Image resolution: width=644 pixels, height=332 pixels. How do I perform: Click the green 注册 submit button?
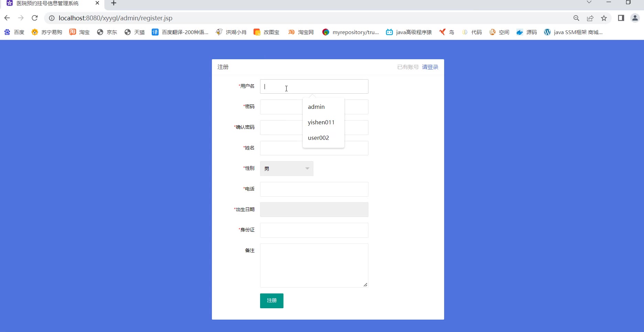coord(272,301)
